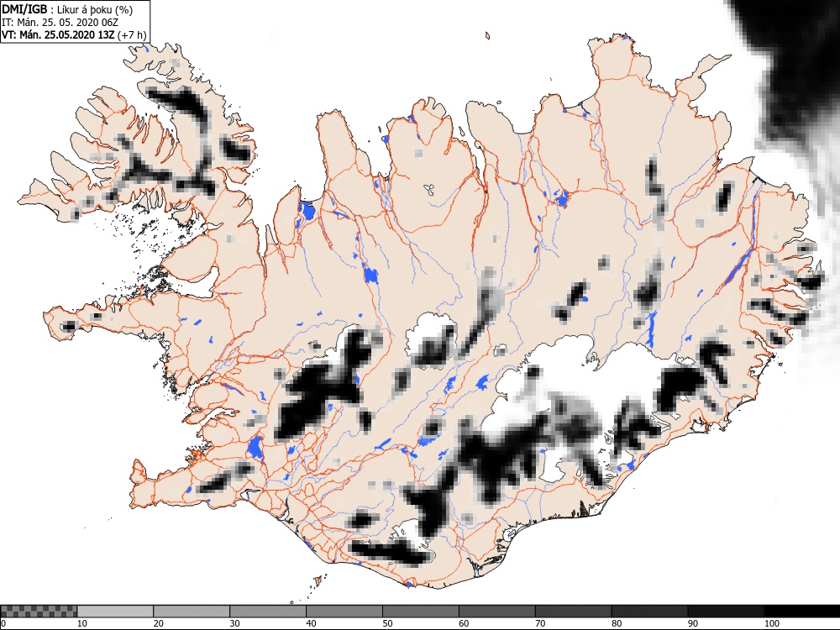This screenshot has width=840, height=630.
Task: Click the "20" scale label
Action: coord(159,623)
